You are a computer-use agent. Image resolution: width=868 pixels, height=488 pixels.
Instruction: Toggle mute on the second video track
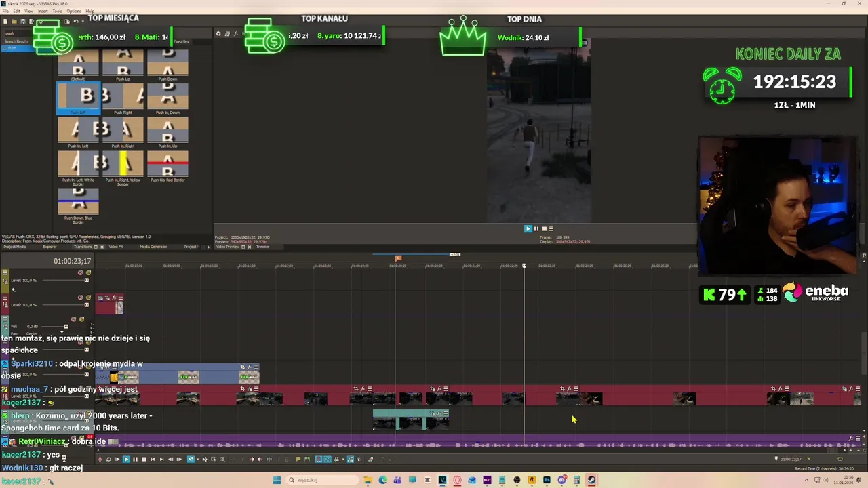coord(80,298)
